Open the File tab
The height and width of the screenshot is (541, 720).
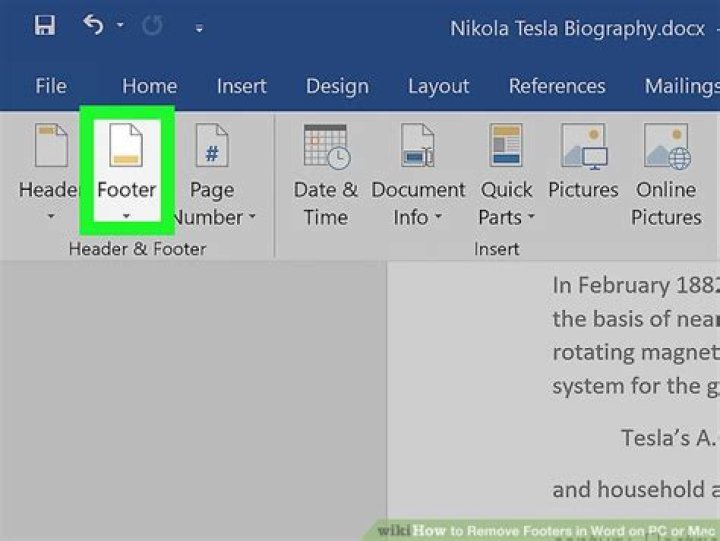pos(51,86)
